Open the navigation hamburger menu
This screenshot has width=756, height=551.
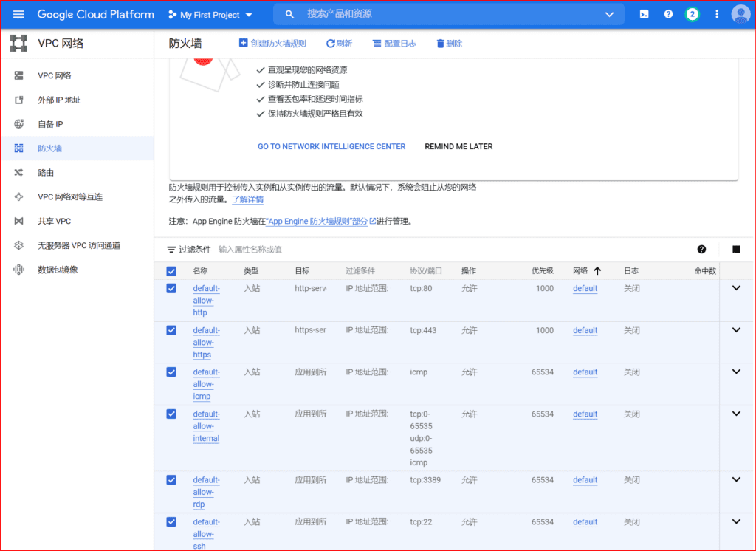click(x=18, y=14)
